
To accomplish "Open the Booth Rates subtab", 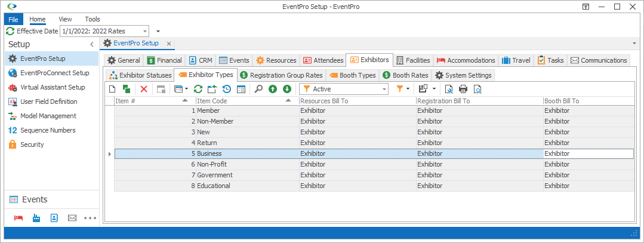I will click(x=405, y=75).
